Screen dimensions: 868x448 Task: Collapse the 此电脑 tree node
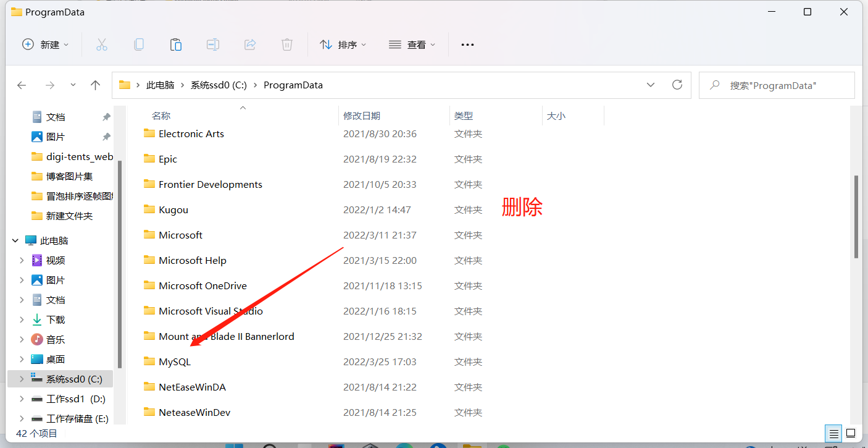(x=14, y=240)
